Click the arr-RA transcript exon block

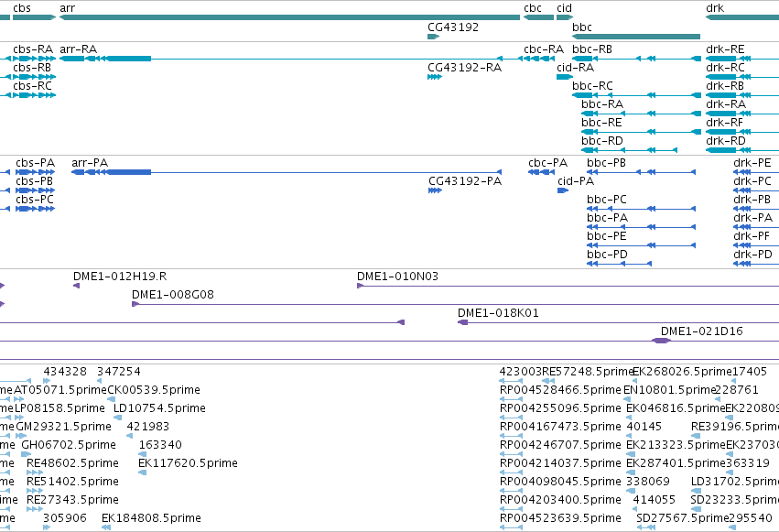129,59
